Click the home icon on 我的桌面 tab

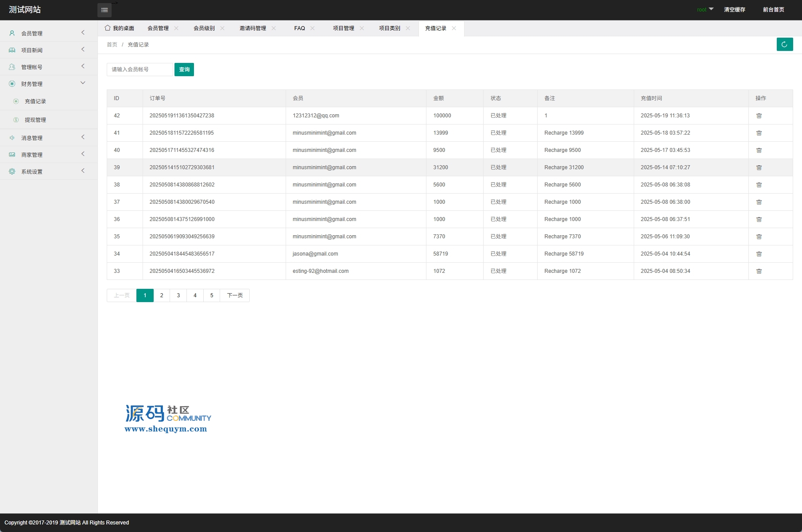(x=108, y=28)
